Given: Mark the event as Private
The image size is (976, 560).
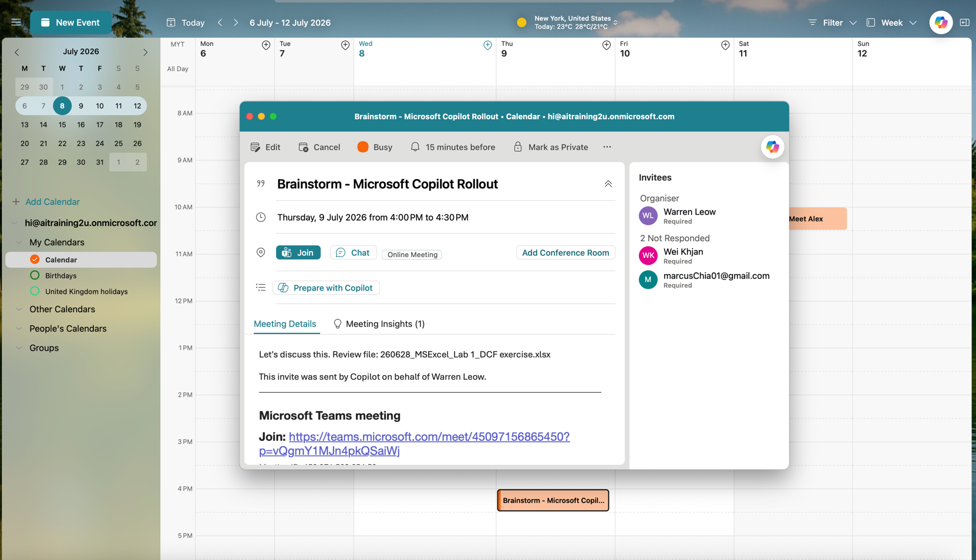Looking at the screenshot, I should 551,147.
